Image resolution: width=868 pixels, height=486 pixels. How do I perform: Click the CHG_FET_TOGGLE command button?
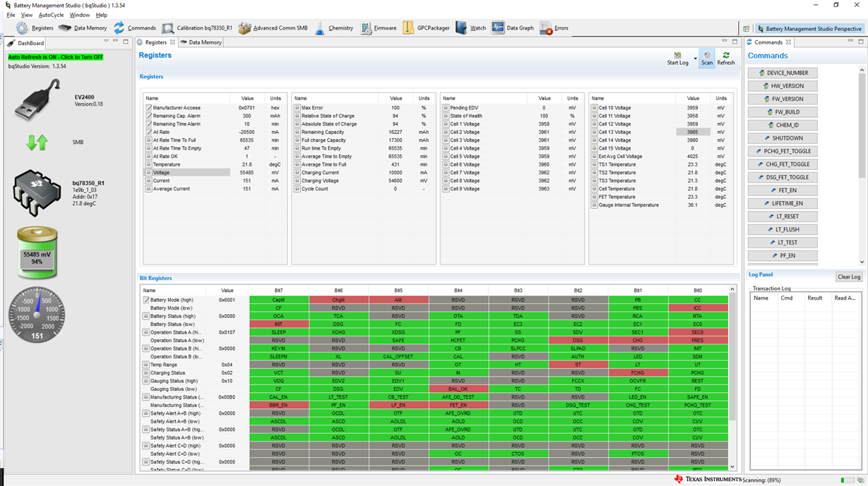coord(783,164)
